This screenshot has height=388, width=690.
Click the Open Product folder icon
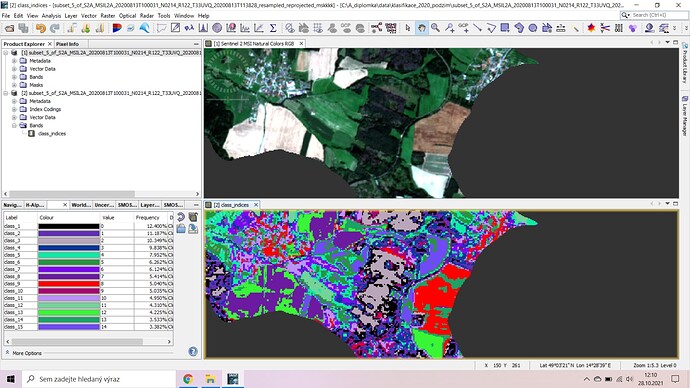coord(9,28)
